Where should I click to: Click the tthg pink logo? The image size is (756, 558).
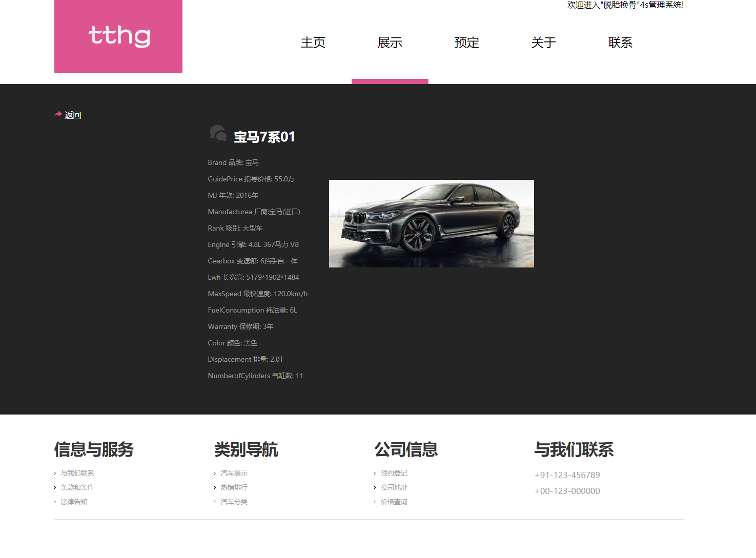pos(118,36)
